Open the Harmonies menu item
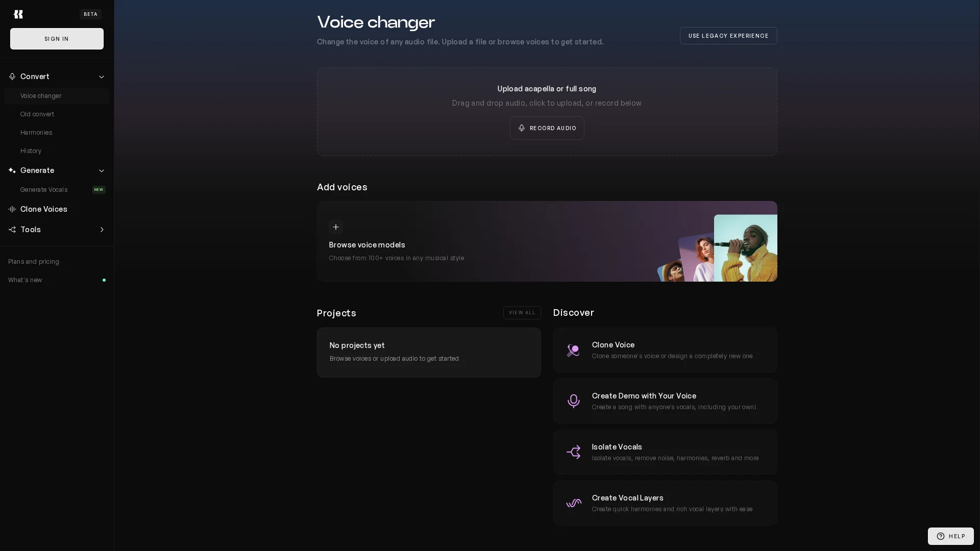Image resolution: width=980 pixels, height=551 pixels. 36,133
